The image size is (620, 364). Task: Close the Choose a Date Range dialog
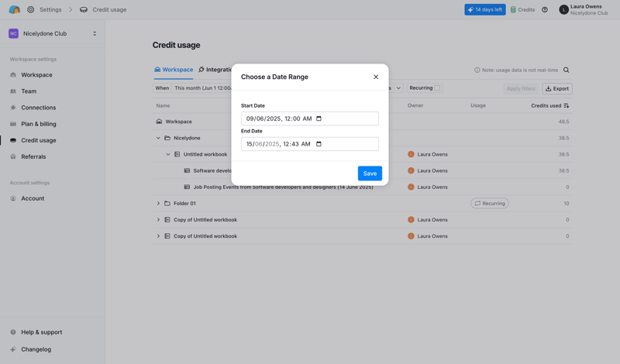(x=376, y=77)
